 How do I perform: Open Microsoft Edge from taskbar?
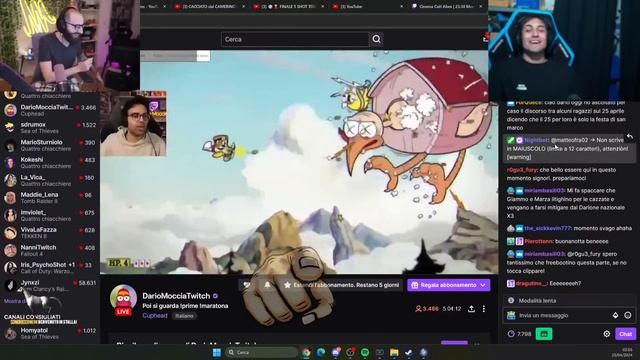pyautogui.click(x=321, y=352)
